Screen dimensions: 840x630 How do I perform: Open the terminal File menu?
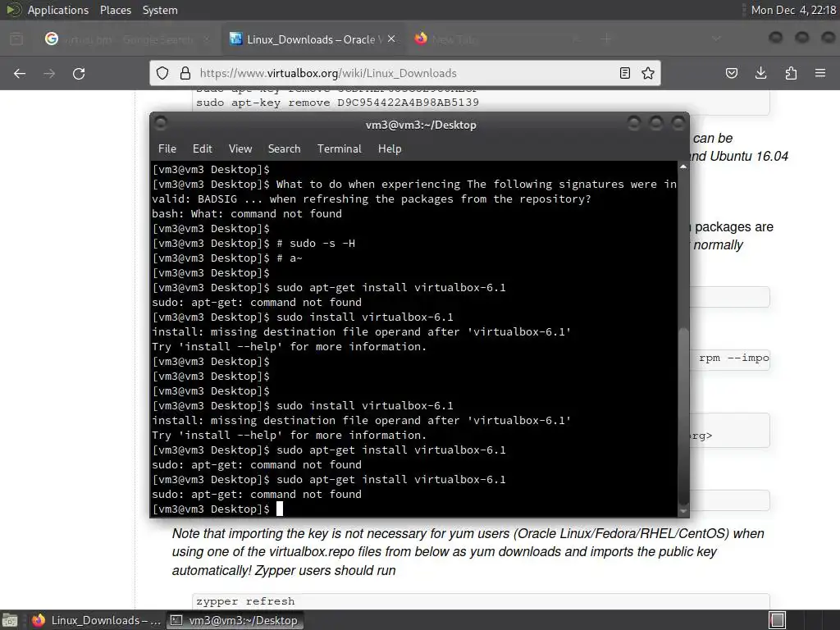point(167,149)
